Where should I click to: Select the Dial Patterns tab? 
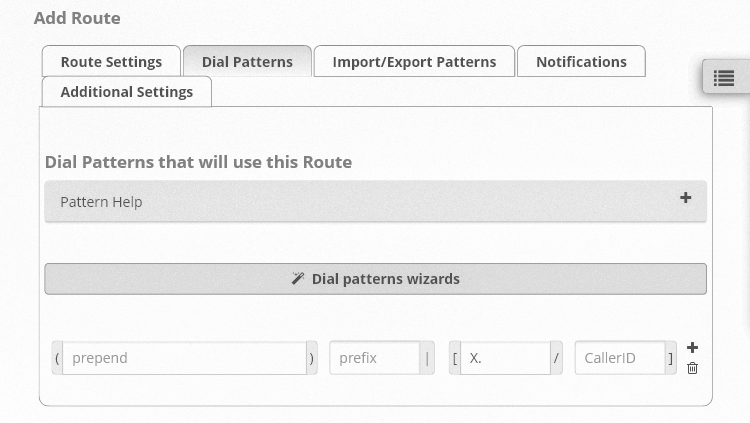coord(247,61)
